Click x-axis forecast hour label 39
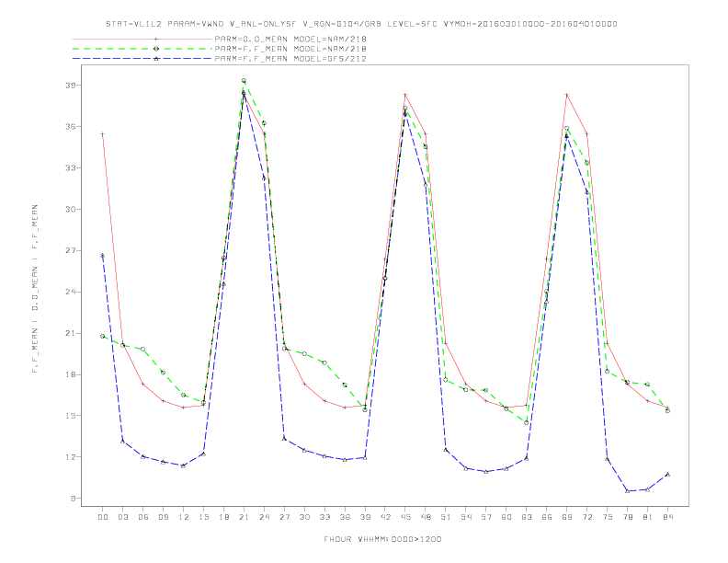 pyautogui.click(x=365, y=517)
